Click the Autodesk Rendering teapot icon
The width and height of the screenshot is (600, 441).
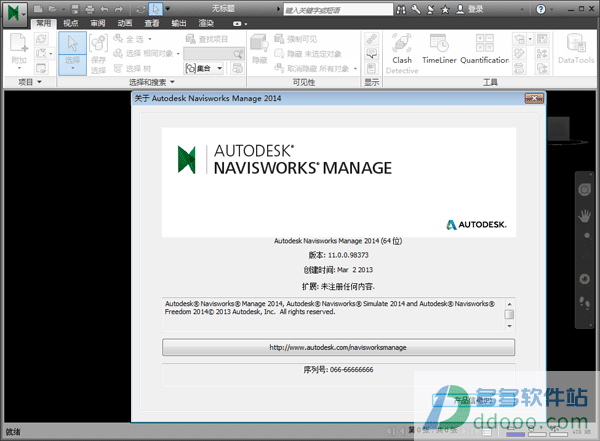520,39
